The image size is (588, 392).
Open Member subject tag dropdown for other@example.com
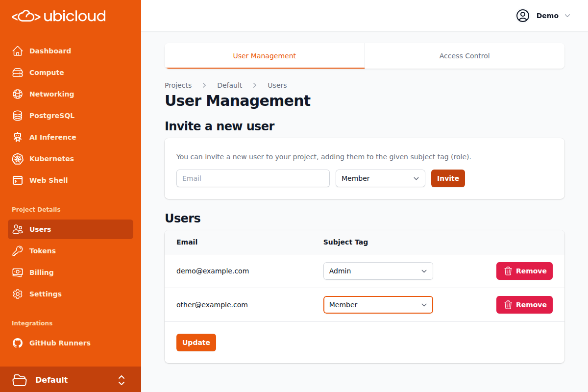click(x=378, y=305)
